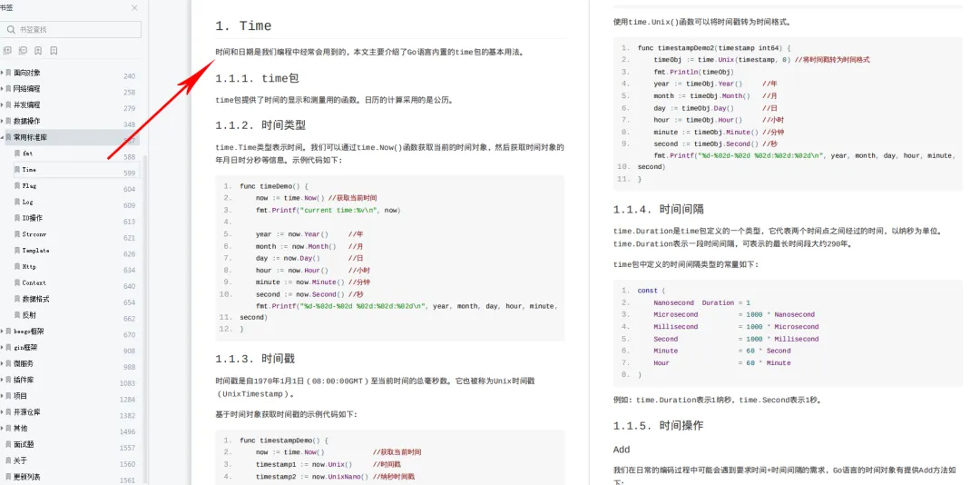This screenshot has height=485, width=980.
Task: Expand the 并发编程 bookmark node
Action: (x=2, y=105)
